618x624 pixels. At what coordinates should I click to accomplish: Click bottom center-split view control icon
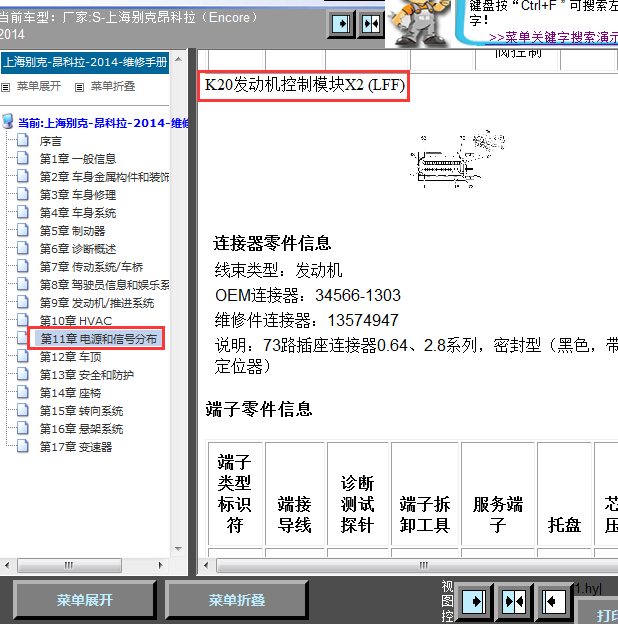point(514,601)
